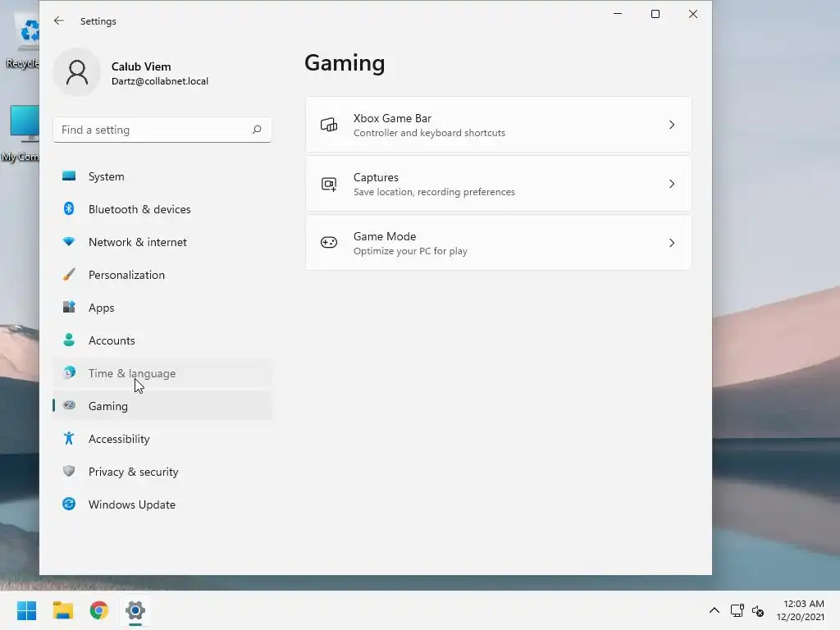
Task: Open Accounts settings section
Action: (162, 340)
